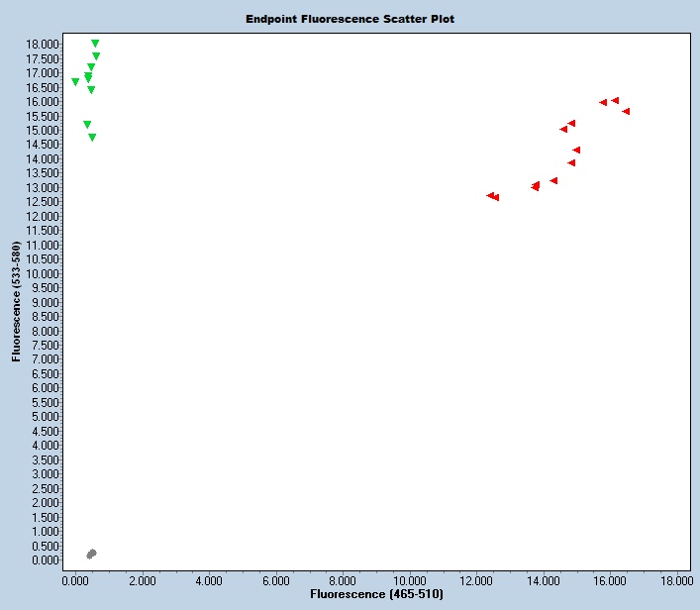The width and height of the screenshot is (700, 610).
Task: Click the 10.000 tick label on y-axis
Action: click(44, 273)
